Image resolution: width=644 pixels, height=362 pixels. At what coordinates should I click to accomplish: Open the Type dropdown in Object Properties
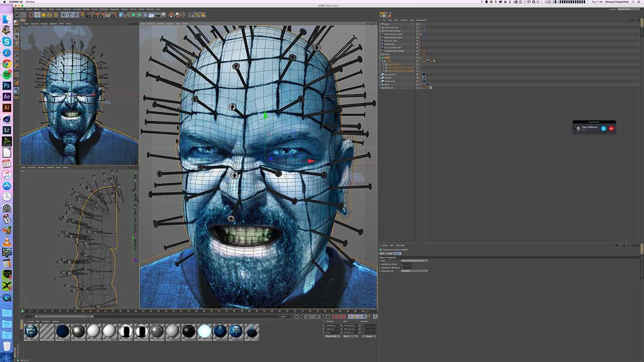pos(414,261)
